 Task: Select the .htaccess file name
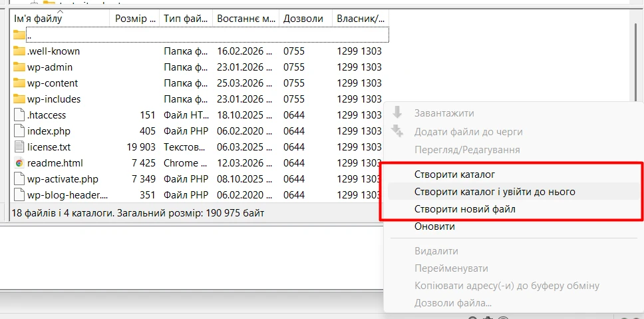[x=47, y=115]
